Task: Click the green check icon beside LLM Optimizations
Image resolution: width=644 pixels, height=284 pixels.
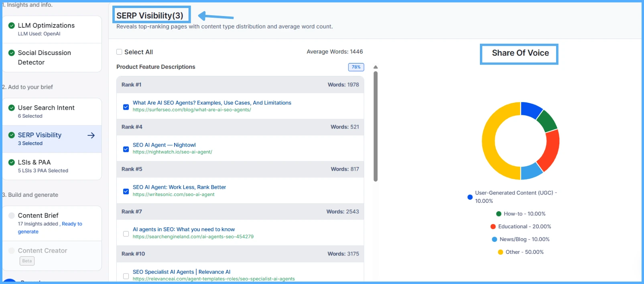Action: pyautogui.click(x=12, y=26)
